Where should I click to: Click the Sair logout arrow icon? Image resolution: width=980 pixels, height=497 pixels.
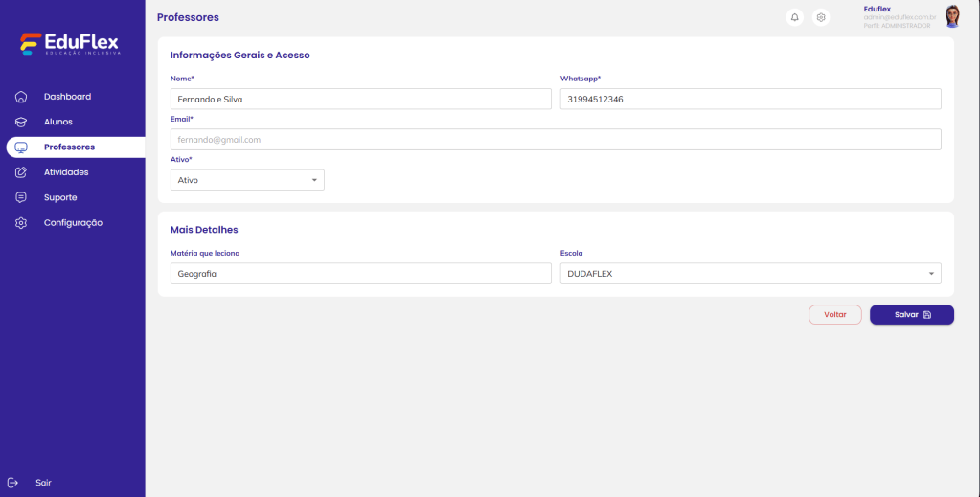point(12,483)
